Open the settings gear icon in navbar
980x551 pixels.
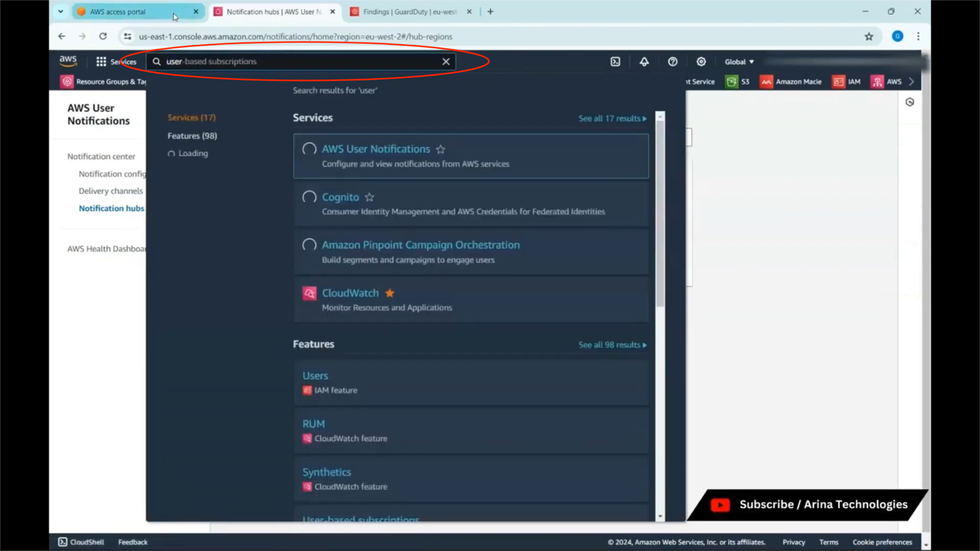701,62
